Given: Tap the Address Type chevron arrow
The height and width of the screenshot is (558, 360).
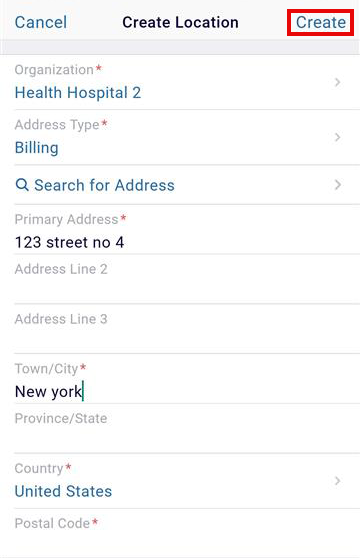Looking at the screenshot, I should pos(338,137).
